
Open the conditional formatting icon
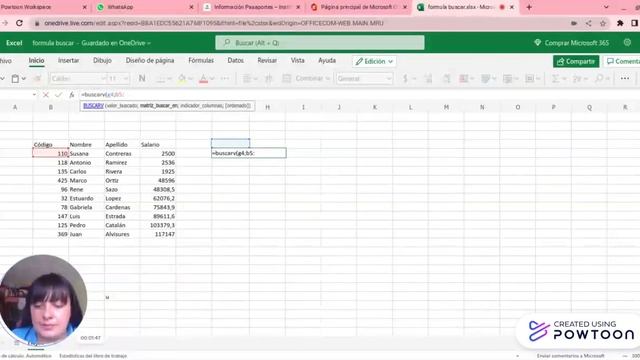(464, 78)
